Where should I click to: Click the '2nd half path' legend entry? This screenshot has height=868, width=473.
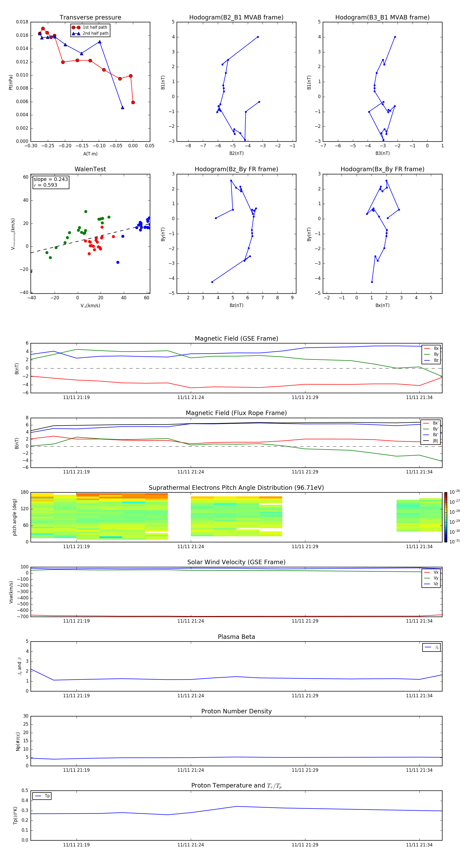click(x=90, y=33)
